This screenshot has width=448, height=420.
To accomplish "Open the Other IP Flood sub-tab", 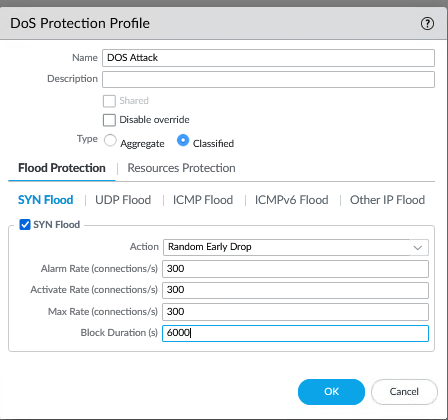I will [387, 200].
